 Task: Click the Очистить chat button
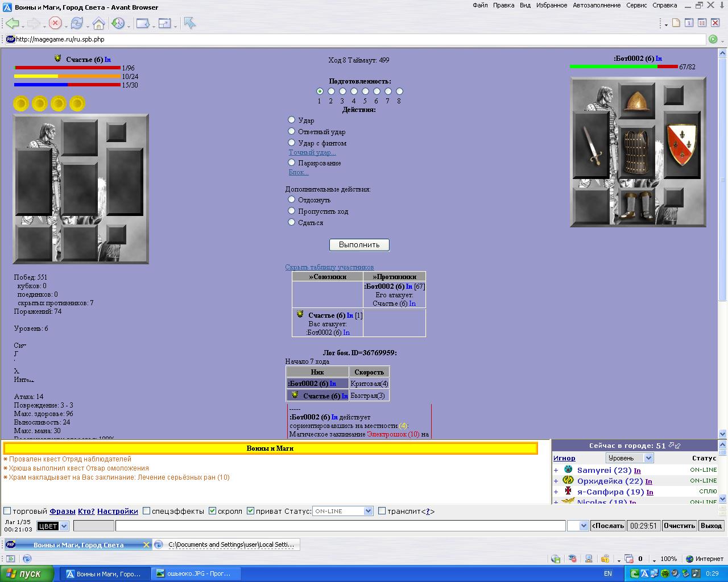pyautogui.click(x=679, y=526)
